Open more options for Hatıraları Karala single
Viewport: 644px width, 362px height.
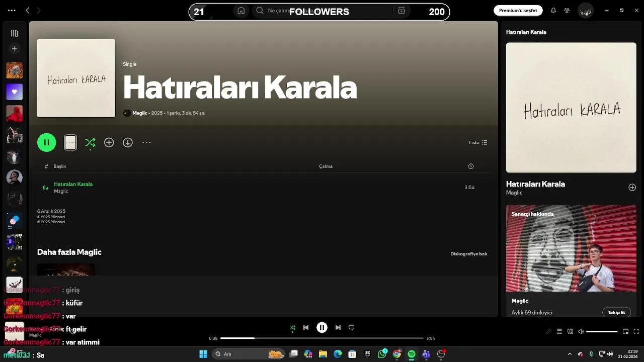(x=146, y=143)
